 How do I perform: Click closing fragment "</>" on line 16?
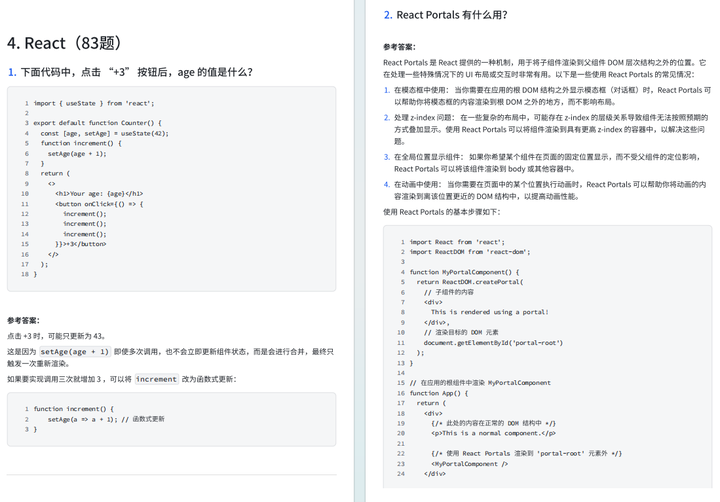pos(53,254)
